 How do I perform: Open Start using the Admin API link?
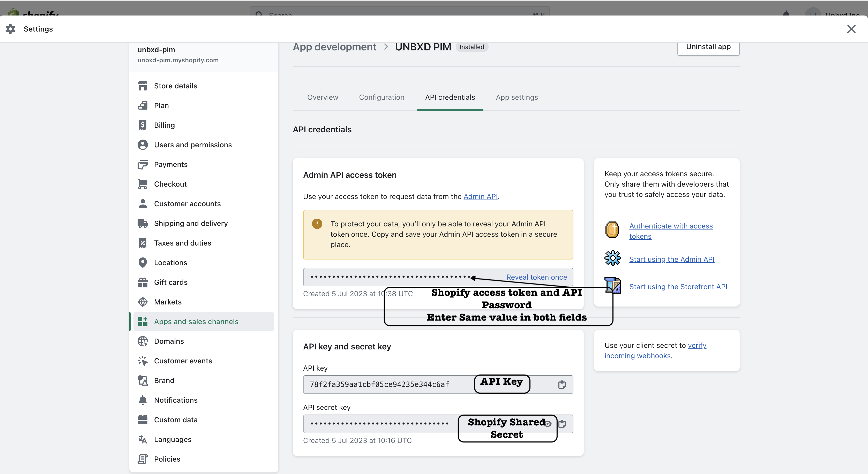tap(671, 259)
